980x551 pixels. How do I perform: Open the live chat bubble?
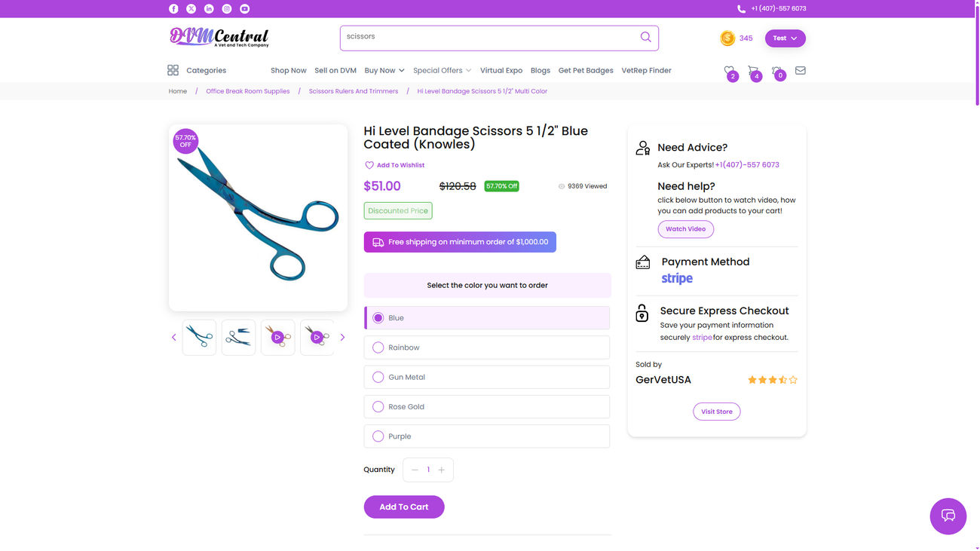coord(948,516)
